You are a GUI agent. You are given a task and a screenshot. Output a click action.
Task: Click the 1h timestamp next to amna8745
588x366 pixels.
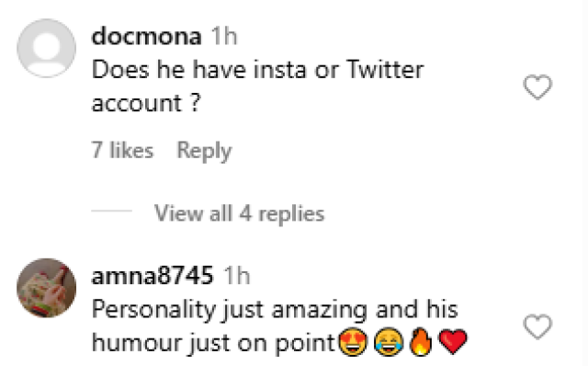tap(237, 276)
